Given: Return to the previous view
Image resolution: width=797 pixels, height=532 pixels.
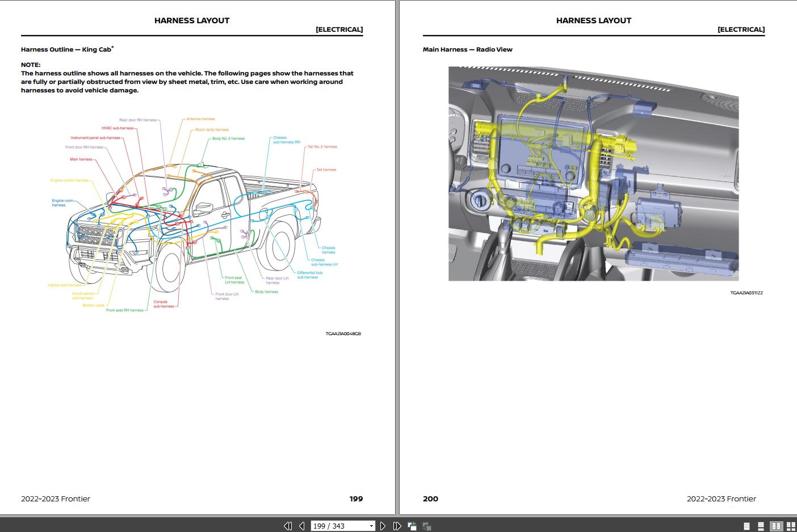Looking at the screenshot, I should click(x=411, y=526).
